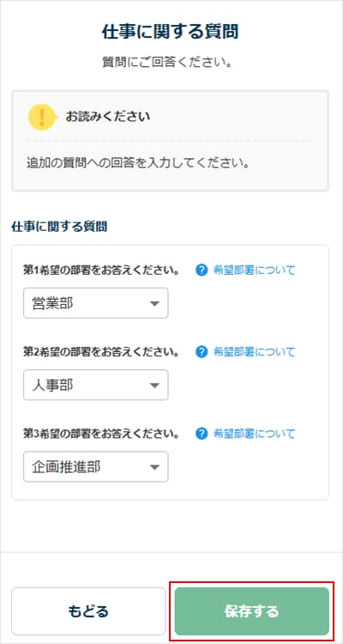343x644 pixels.
Task: Click the help icon beside 第1希望 question
Action: coord(202,270)
